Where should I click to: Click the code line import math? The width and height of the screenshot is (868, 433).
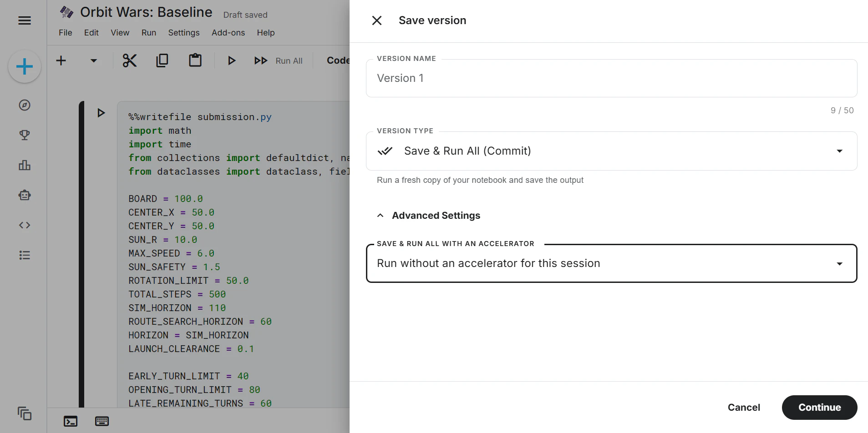pyautogui.click(x=160, y=131)
